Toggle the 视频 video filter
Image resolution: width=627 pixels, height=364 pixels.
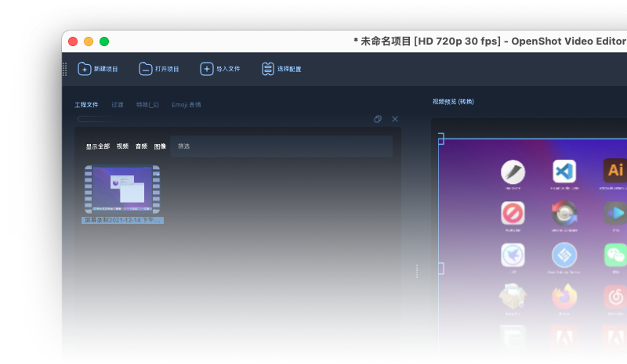pyautogui.click(x=123, y=146)
